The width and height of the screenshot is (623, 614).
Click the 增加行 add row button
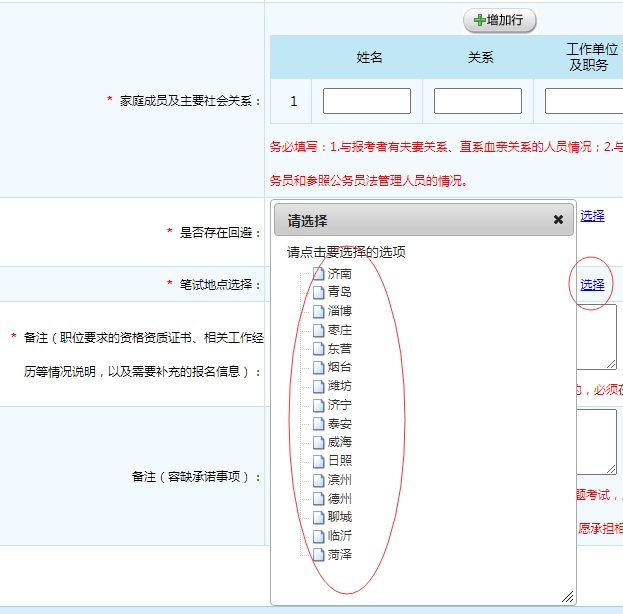500,20
